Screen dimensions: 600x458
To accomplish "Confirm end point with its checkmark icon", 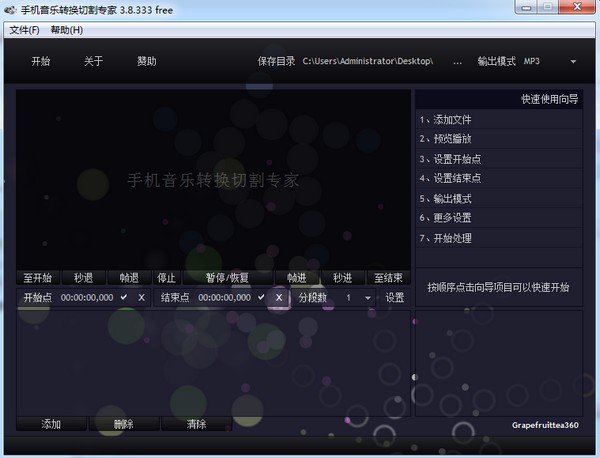I will pyautogui.click(x=262, y=298).
